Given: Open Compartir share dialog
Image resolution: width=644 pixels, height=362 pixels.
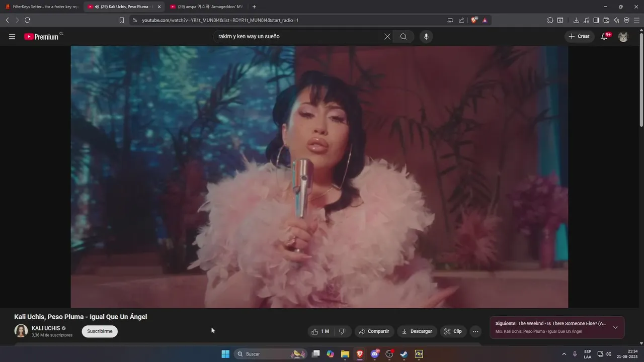Looking at the screenshot, I should 374,331.
